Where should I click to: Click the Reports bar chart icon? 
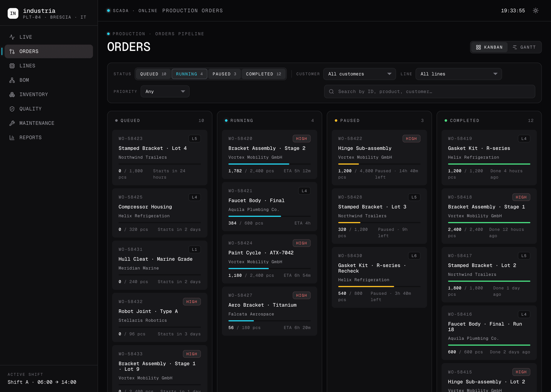(12, 138)
